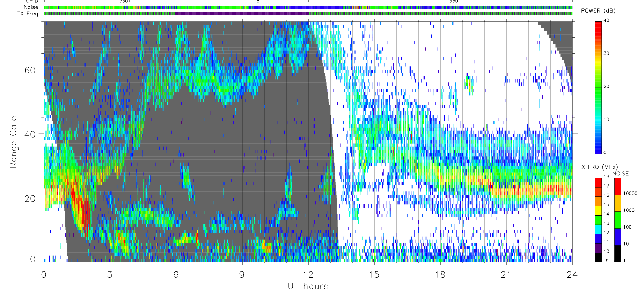The height and width of the screenshot is (297, 644).
Task: Click the 40 label on POWER colorbar
Action: coord(606,20)
